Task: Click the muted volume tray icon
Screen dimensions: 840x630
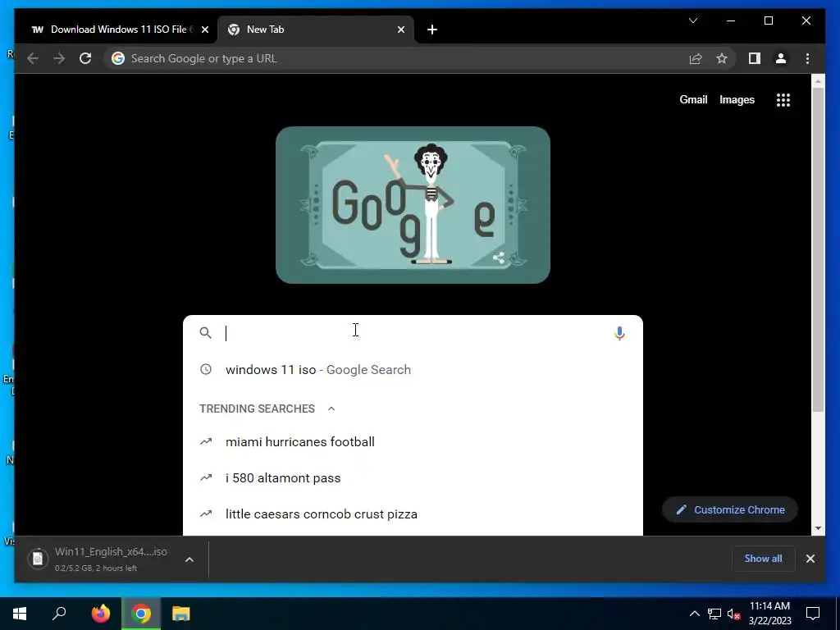Action: [734, 614]
